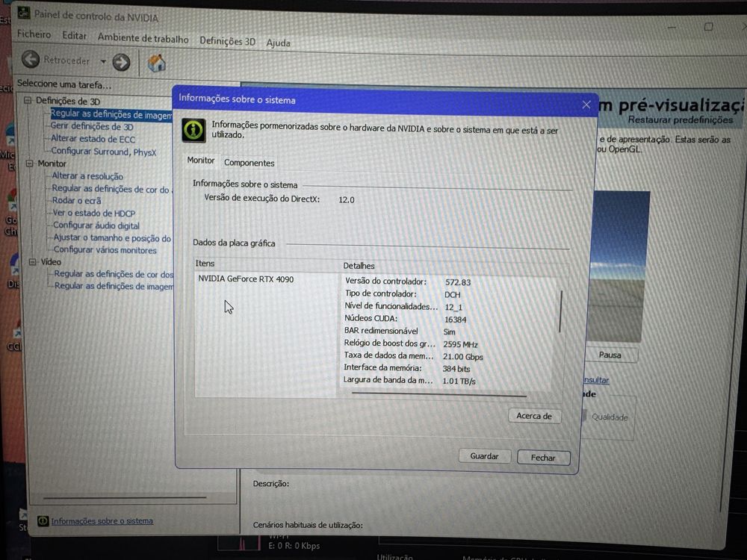Viewport: 747px width, 560px height.
Task: Click the vertical scrollbar of details list
Action: pos(560,311)
